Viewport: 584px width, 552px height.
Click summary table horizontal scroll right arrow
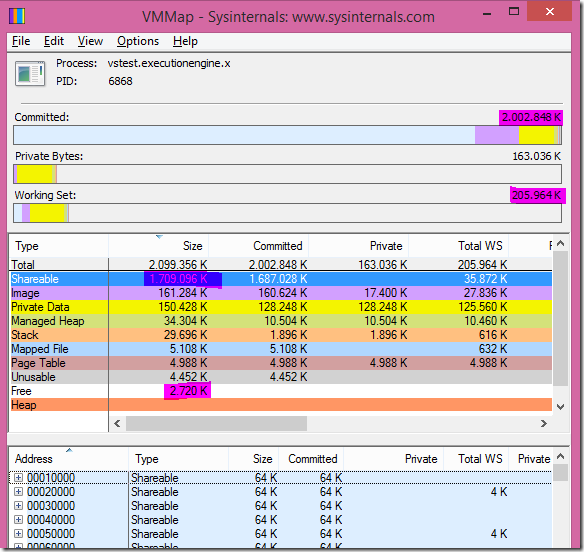coord(544,423)
